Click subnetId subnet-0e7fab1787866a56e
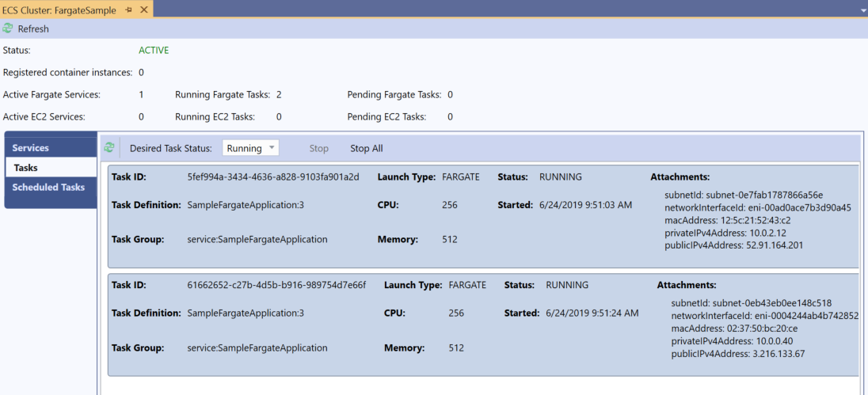This screenshot has width=868, height=395. (x=744, y=195)
